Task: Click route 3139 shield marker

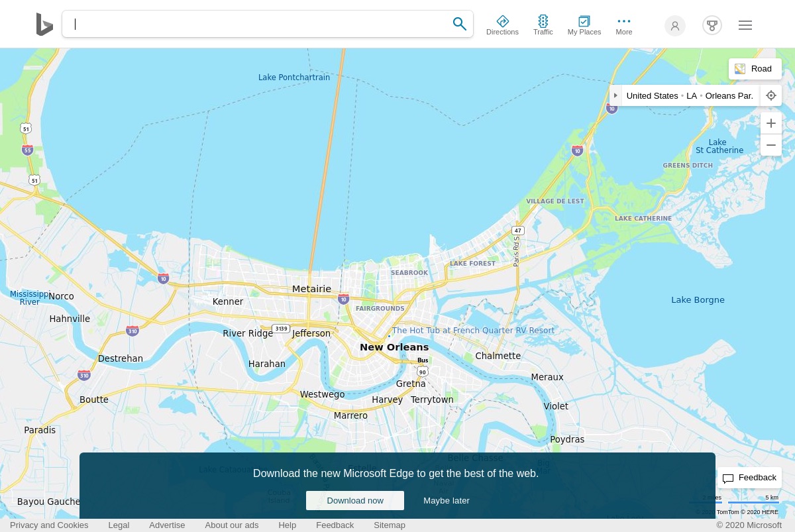Action: click(x=281, y=329)
